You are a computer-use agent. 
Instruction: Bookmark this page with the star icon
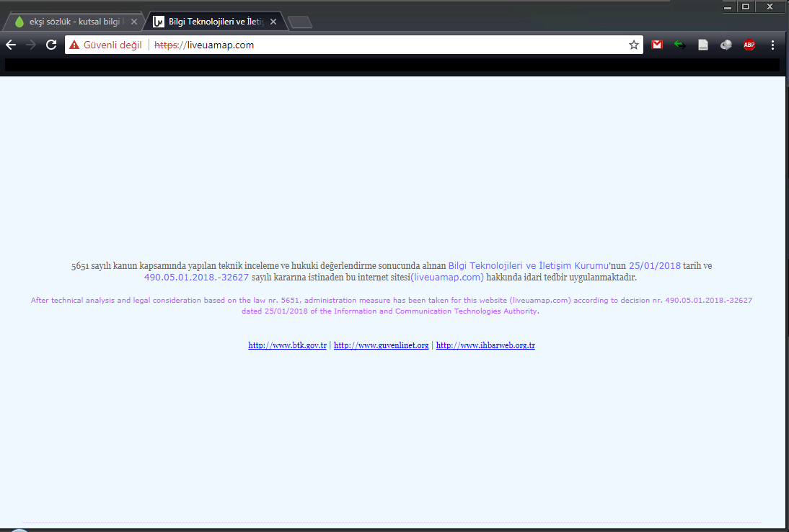[633, 45]
